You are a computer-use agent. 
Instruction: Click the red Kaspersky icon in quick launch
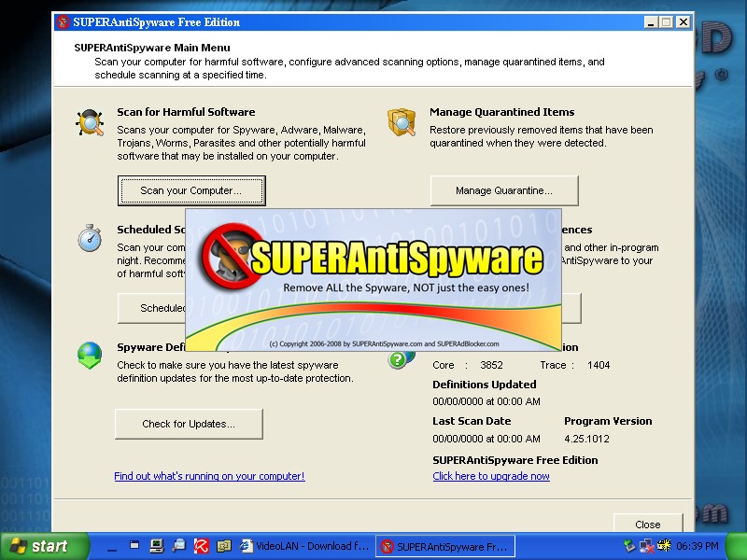click(x=200, y=546)
